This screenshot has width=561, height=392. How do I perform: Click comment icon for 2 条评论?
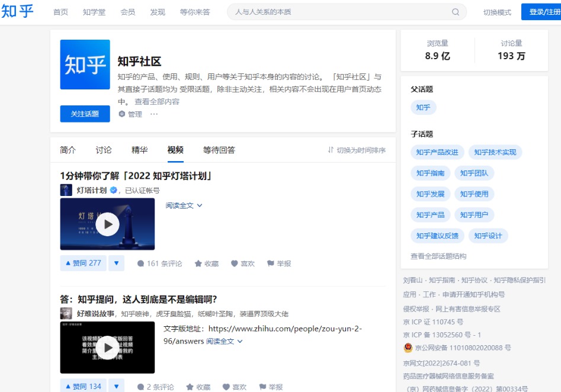click(140, 387)
